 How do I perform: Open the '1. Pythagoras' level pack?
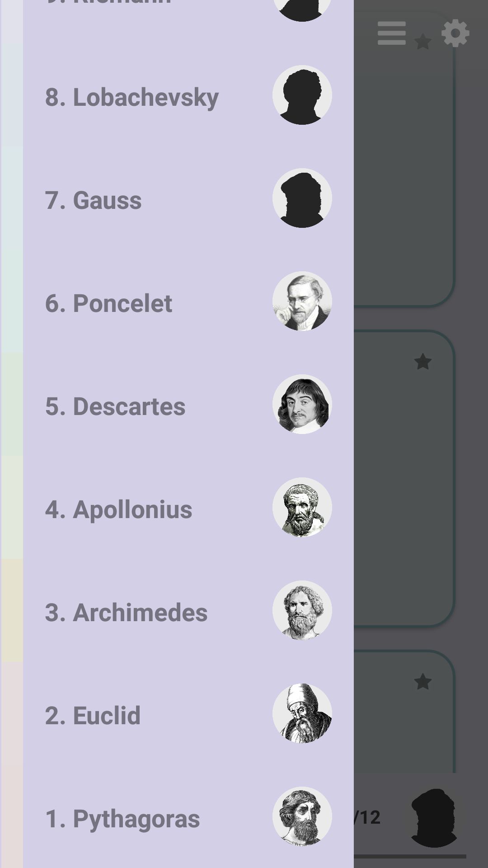[122, 818]
